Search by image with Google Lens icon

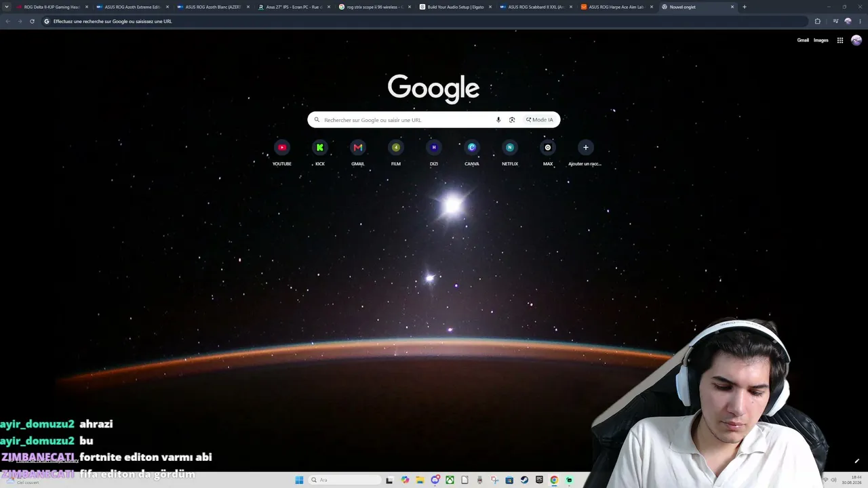coord(512,120)
